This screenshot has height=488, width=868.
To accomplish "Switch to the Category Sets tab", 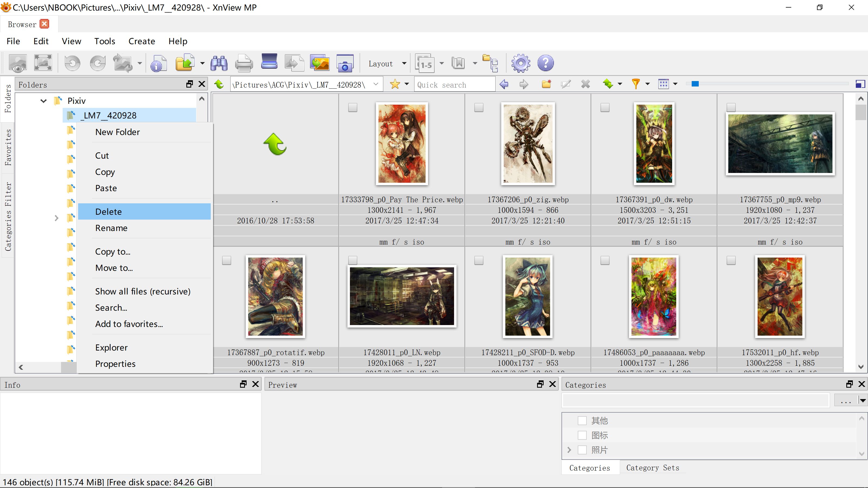I will coord(652,468).
